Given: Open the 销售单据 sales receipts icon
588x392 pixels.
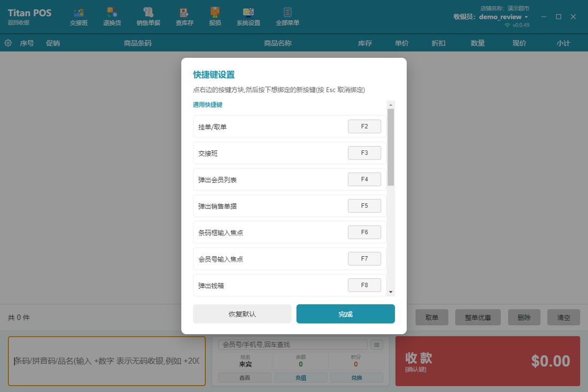Looking at the screenshot, I should tap(148, 17).
